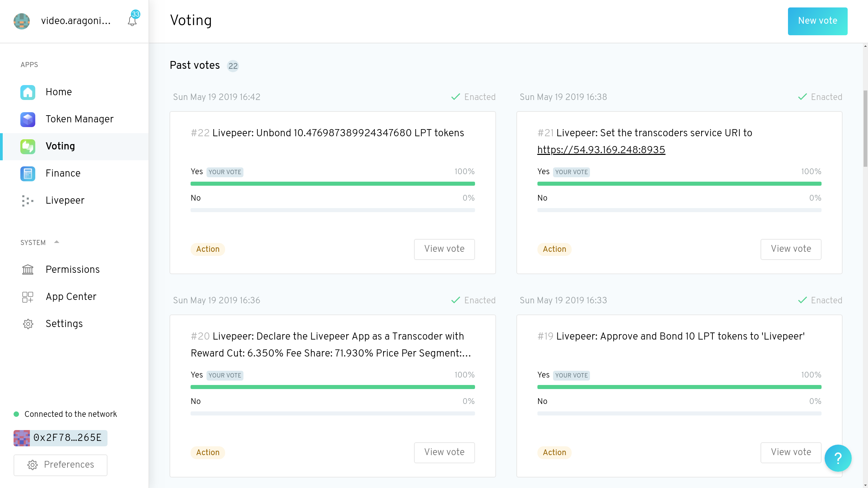Screen dimensions: 868x488
Task: Click the Action tag on vote #21
Action: coord(554,249)
